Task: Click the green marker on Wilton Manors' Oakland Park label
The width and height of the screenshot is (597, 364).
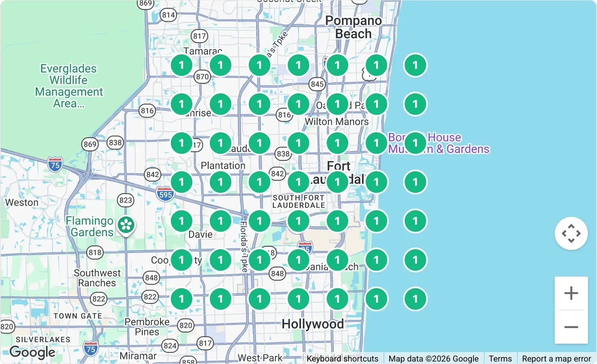Action: click(x=337, y=104)
